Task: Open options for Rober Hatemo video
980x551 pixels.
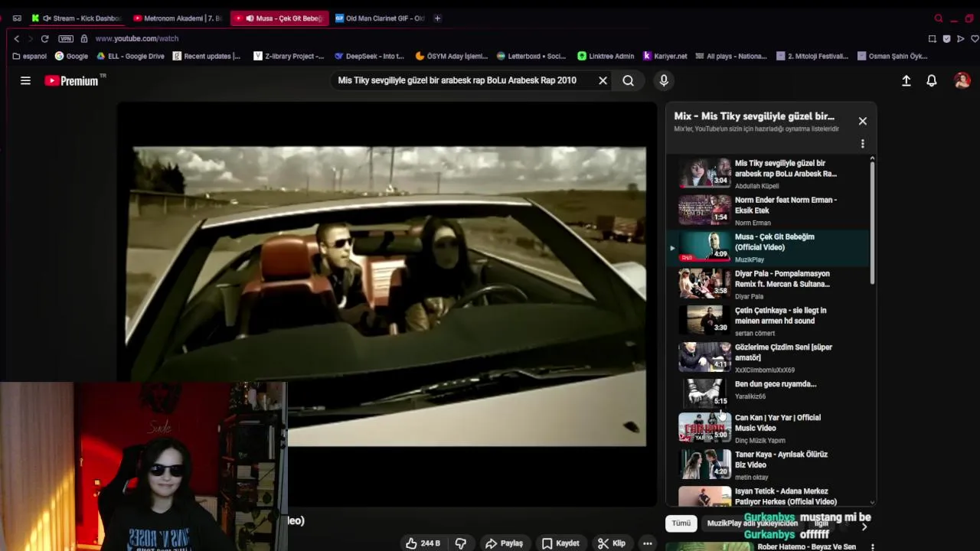Action: pos(873,546)
